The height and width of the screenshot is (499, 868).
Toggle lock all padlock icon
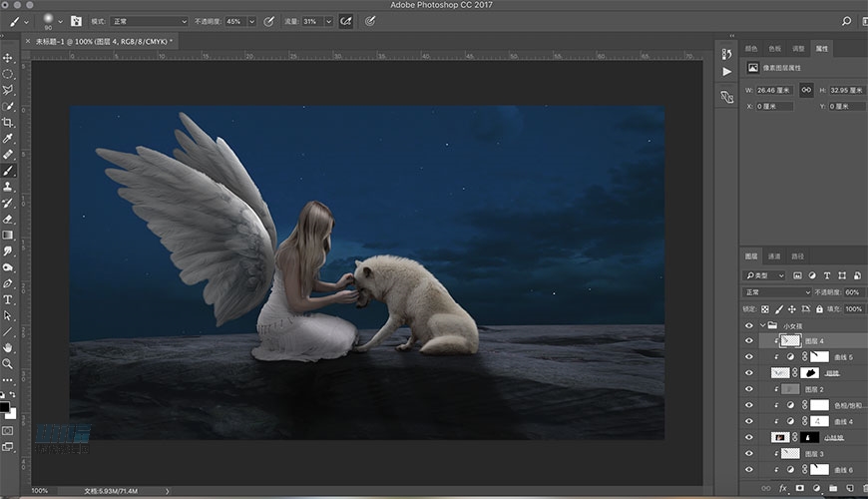pyautogui.click(x=819, y=309)
